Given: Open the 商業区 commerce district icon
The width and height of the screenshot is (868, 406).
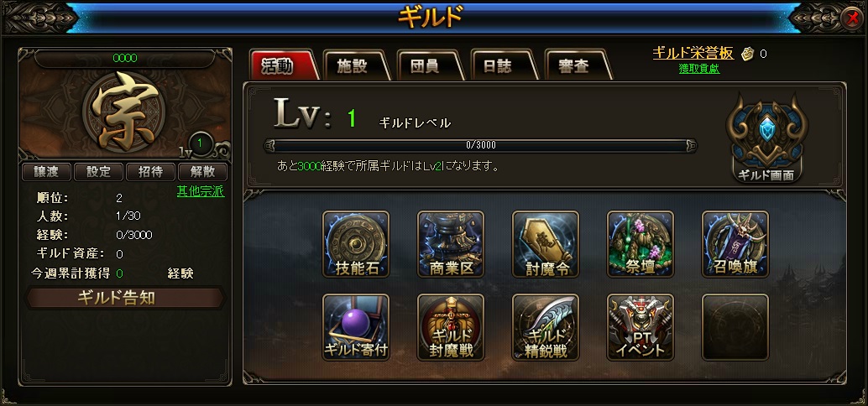Looking at the screenshot, I should [x=451, y=244].
